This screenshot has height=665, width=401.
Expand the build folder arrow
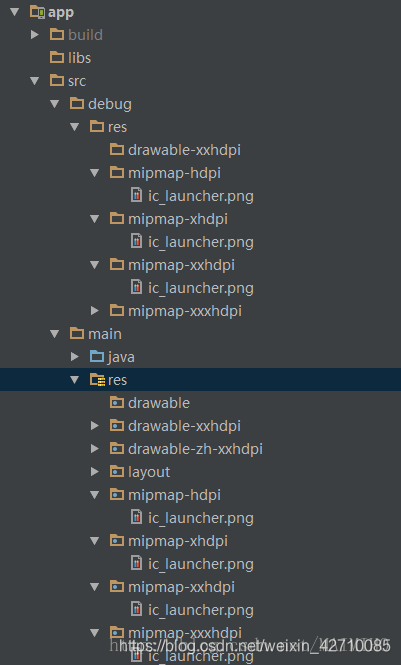click(x=35, y=35)
